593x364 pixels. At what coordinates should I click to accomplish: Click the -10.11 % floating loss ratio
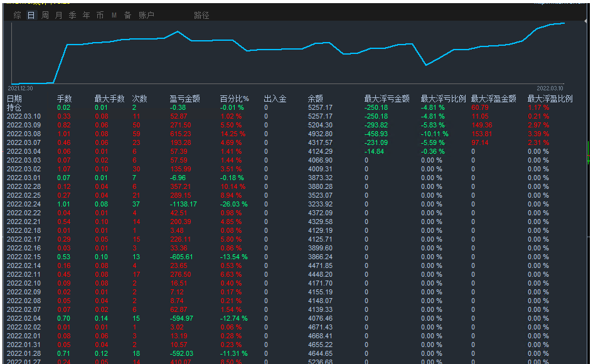coord(434,134)
